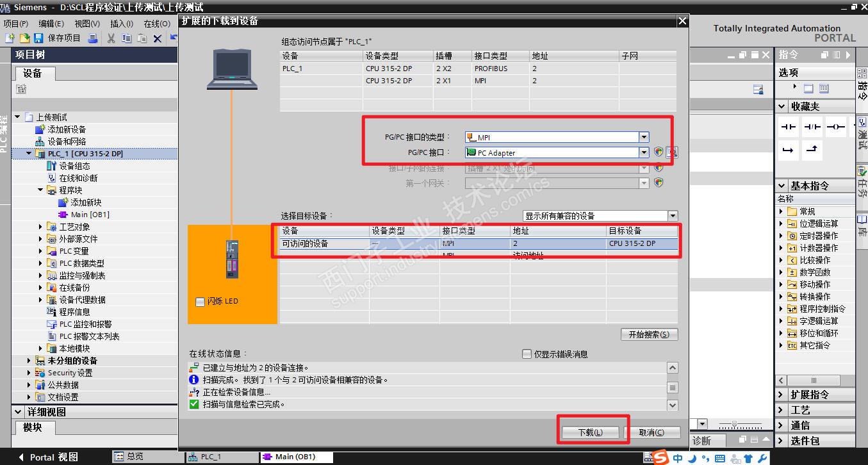The image size is (868, 465).
Task: Click the small icon under the 设备 tab
Action: 21,90
